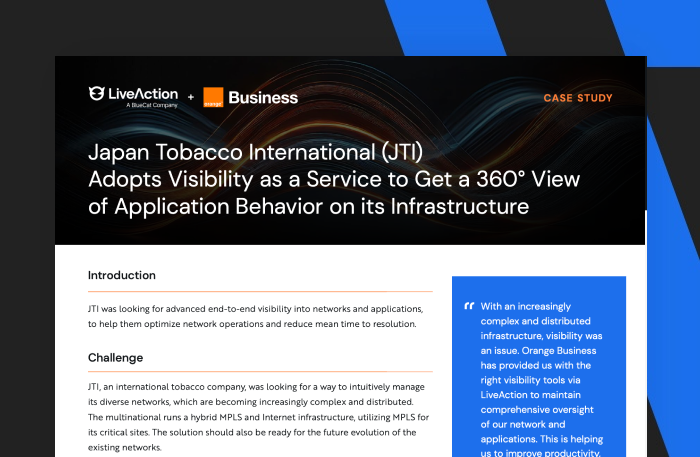Select the Introduction section heading

(x=121, y=275)
